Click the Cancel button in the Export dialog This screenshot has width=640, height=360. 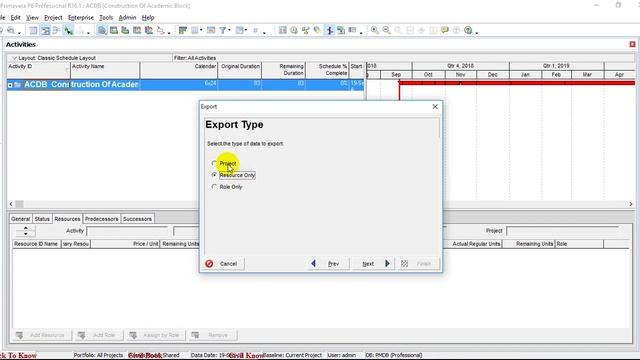[223, 264]
